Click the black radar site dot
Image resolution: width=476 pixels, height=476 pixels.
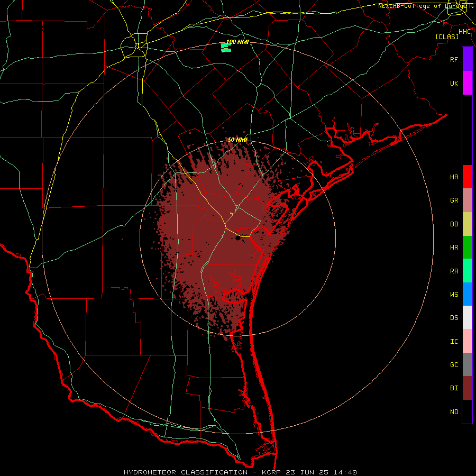(x=237, y=239)
